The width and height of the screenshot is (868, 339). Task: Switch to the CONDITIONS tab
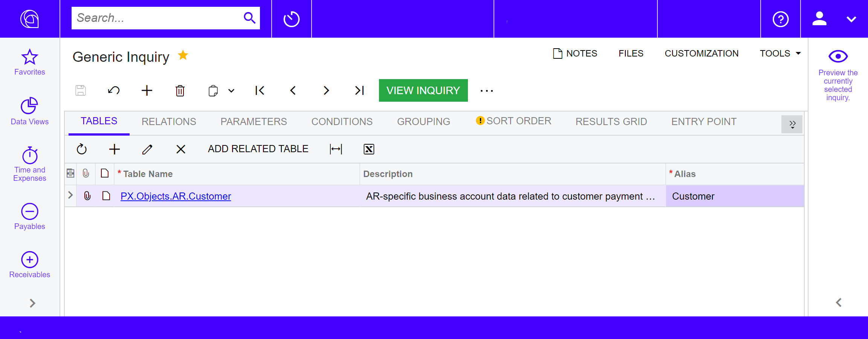tap(341, 121)
